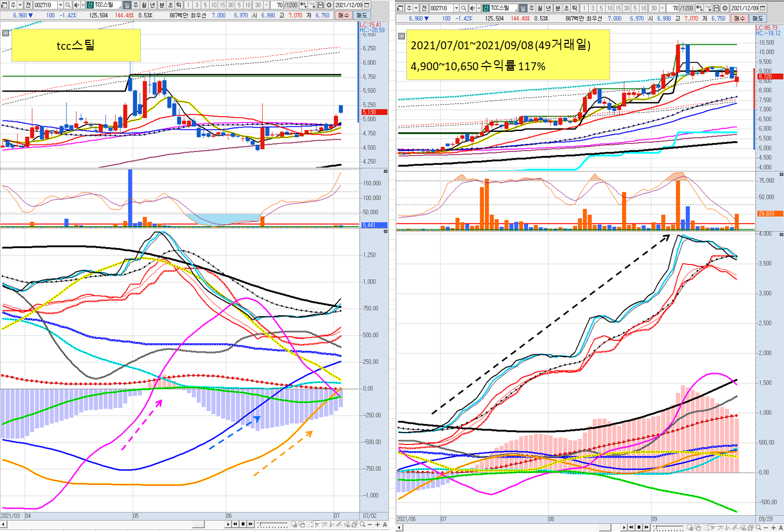The height and width of the screenshot is (532, 784).
Task: Click the speaker sound icon in right chart toolbar
Action: [472, 8]
